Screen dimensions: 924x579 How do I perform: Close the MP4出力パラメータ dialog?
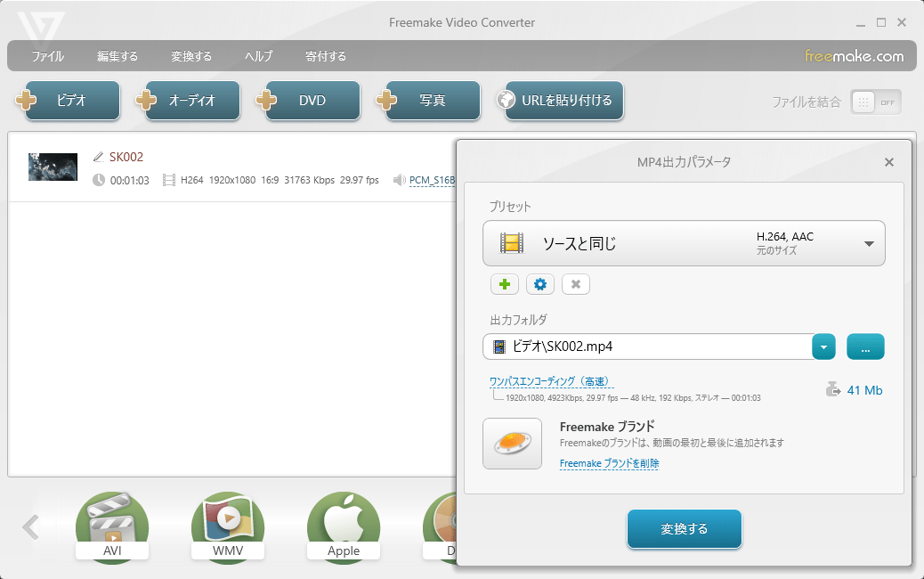click(889, 162)
